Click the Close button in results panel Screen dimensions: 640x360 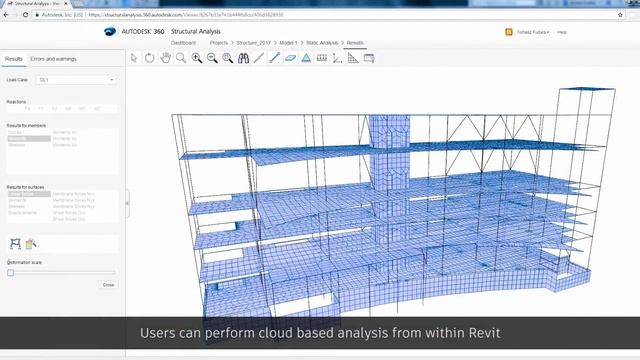108,285
